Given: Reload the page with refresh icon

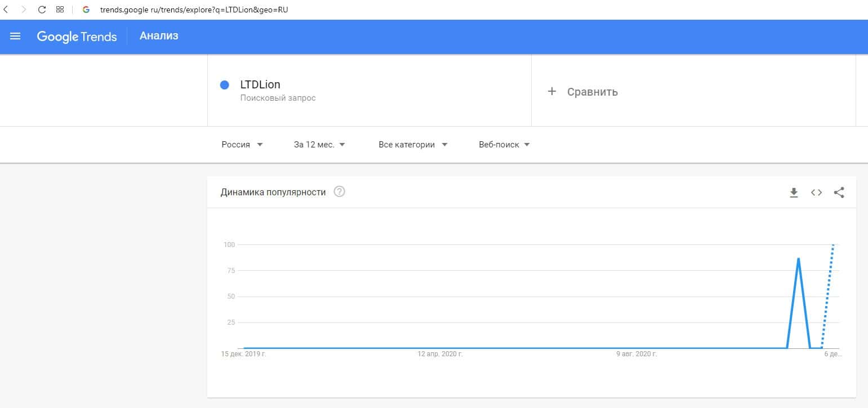Looking at the screenshot, I should [42, 10].
